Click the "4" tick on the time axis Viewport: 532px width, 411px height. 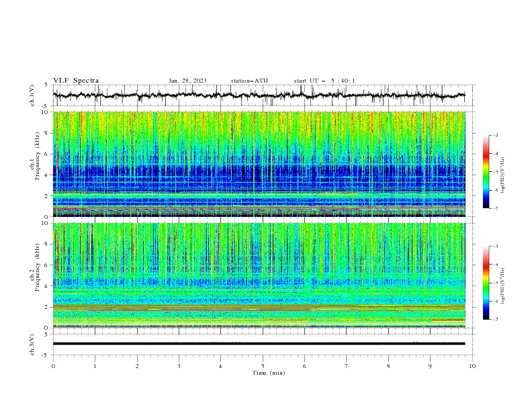click(x=220, y=366)
